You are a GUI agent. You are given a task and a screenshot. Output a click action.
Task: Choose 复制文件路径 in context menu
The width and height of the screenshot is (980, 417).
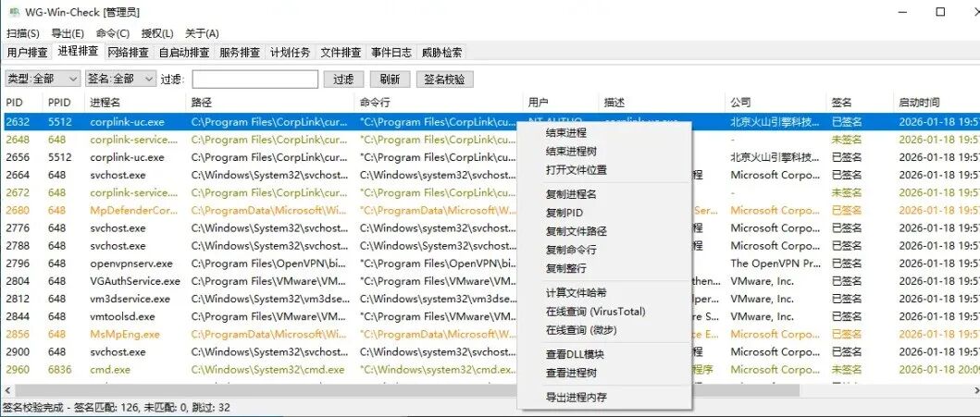[604, 231]
